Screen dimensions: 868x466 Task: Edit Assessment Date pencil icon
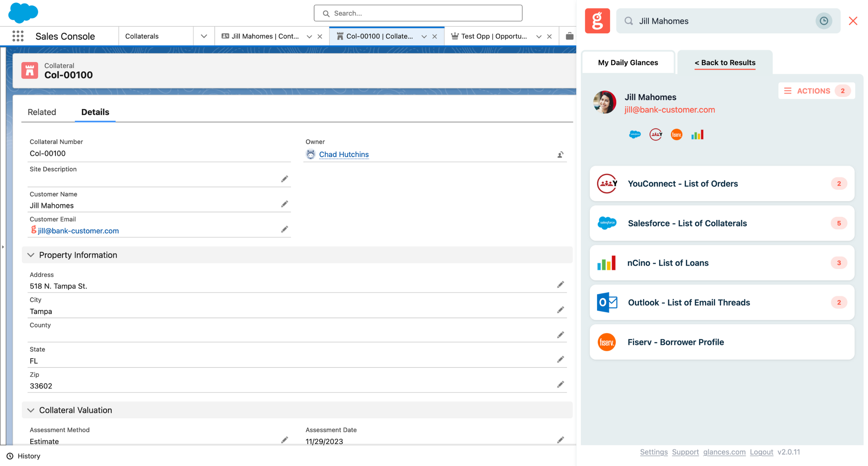click(x=560, y=440)
